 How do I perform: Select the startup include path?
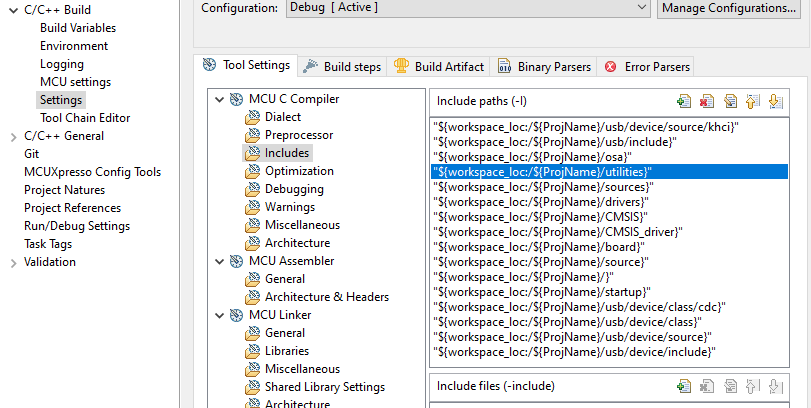click(609, 292)
